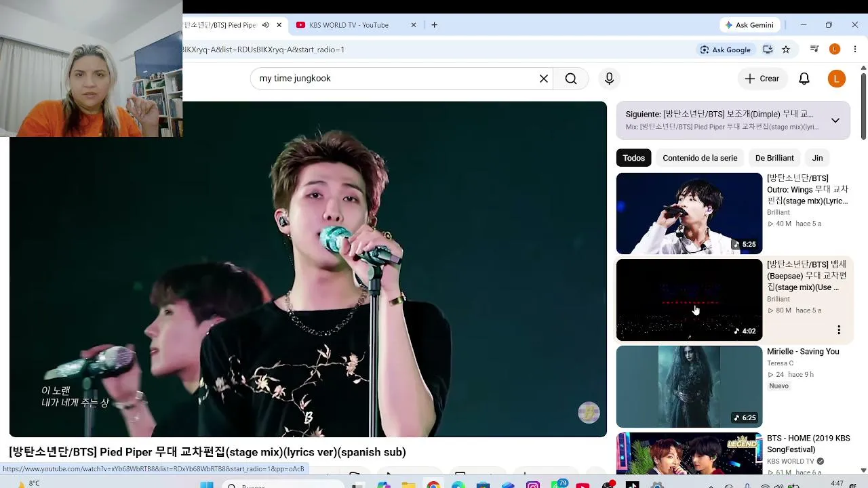Click the Pied Piper video player
The height and width of the screenshot is (488, 868).
[308, 269]
